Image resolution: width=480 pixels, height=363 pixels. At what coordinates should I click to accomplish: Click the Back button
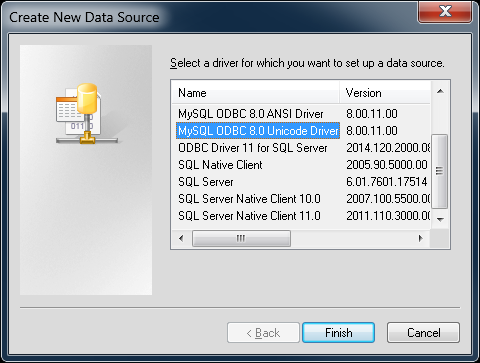(x=263, y=333)
